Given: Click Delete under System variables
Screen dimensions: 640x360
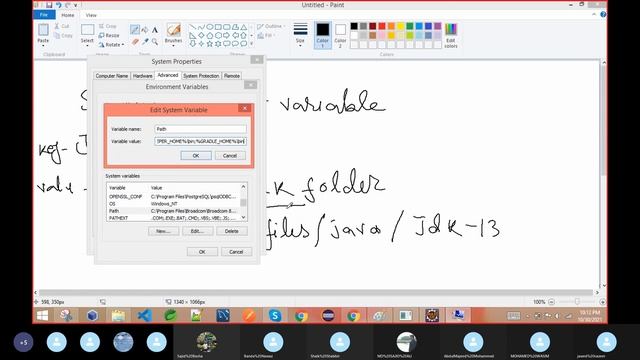Looking at the screenshot, I should click(x=231, y=231).
